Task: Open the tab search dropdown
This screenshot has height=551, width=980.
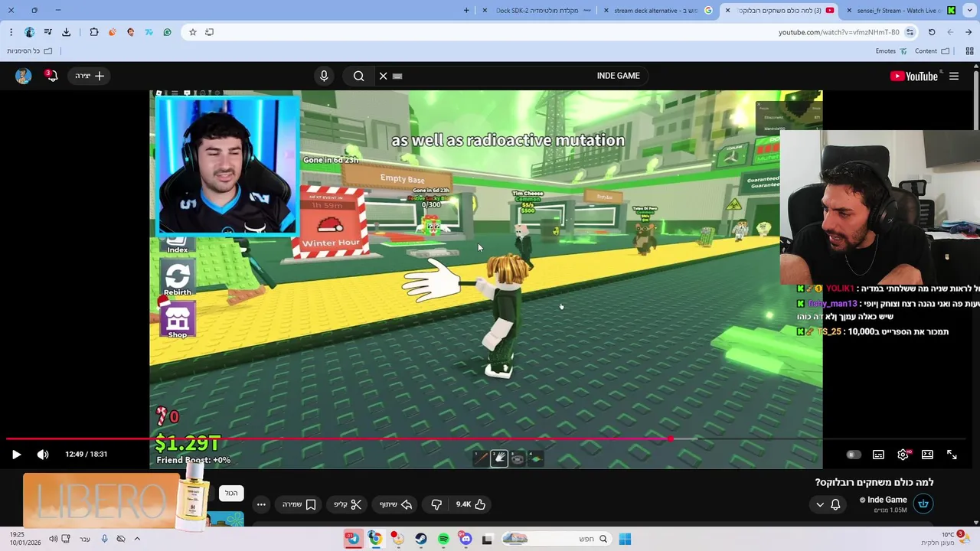Action: click(970, 10)
